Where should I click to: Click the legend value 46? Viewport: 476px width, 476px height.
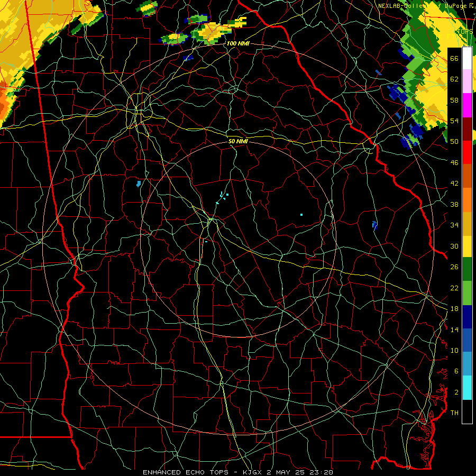[454, 163]
